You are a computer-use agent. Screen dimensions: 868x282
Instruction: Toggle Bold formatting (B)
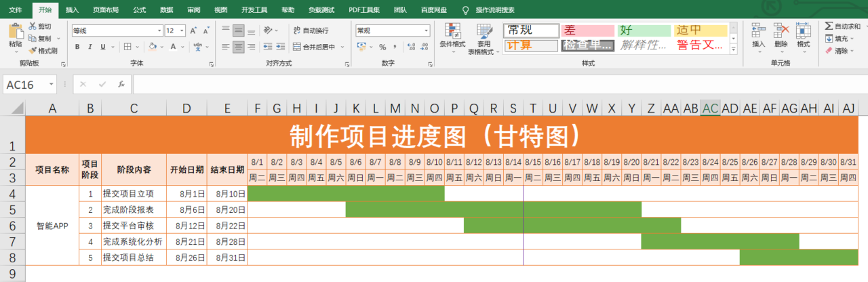coord(77,47)
